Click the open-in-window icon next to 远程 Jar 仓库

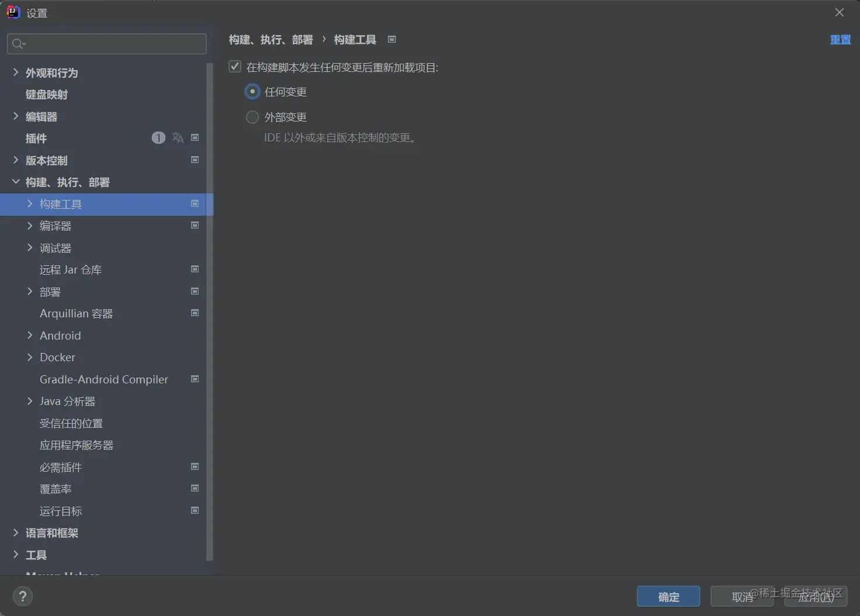coord(195,269)
